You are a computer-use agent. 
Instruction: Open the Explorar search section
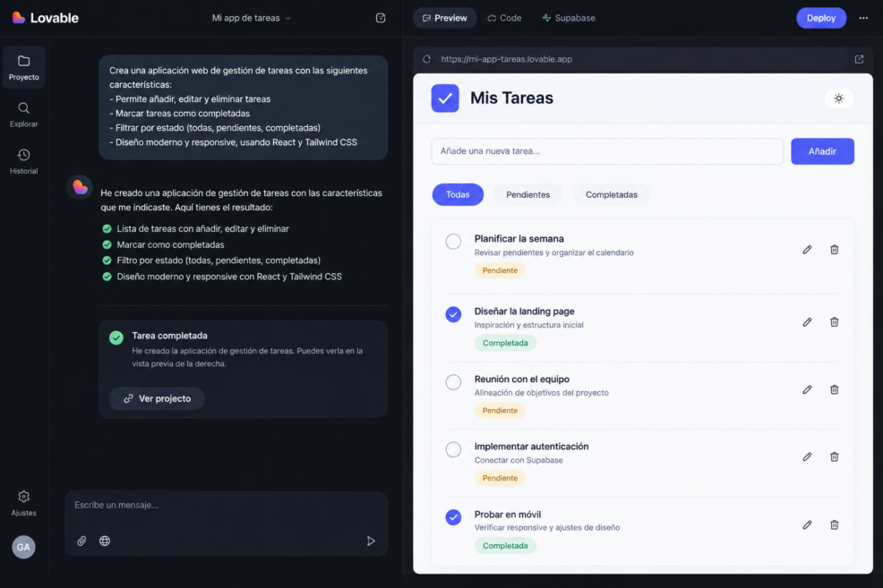tap(23, 115)
